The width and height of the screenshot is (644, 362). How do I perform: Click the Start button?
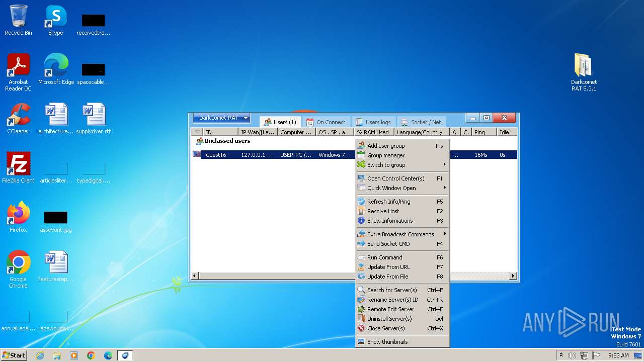[14, 355]
